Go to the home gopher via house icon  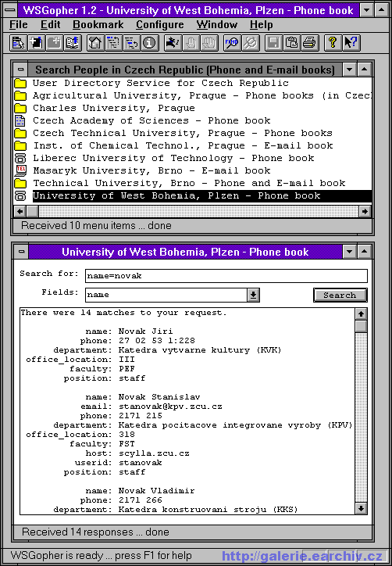click(x=95, y=43)
